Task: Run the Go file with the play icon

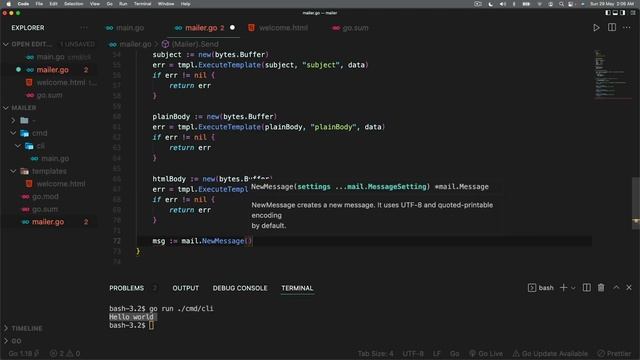Action: (x=596, y=28)
